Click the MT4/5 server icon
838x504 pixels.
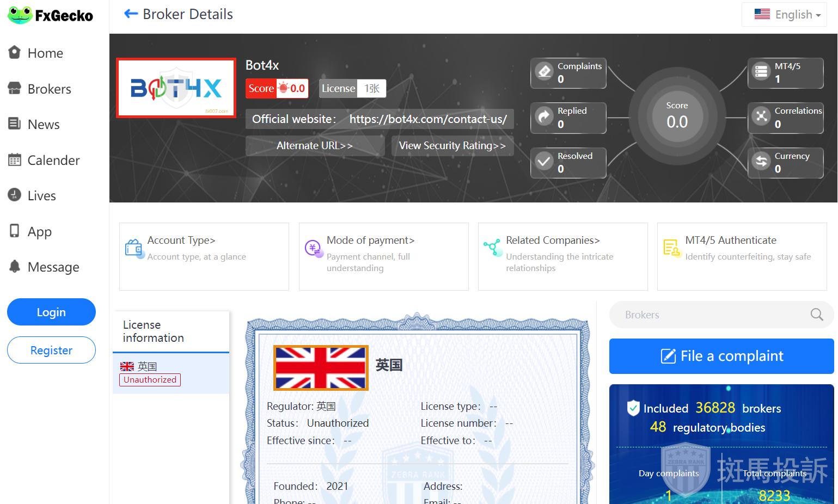761,72
